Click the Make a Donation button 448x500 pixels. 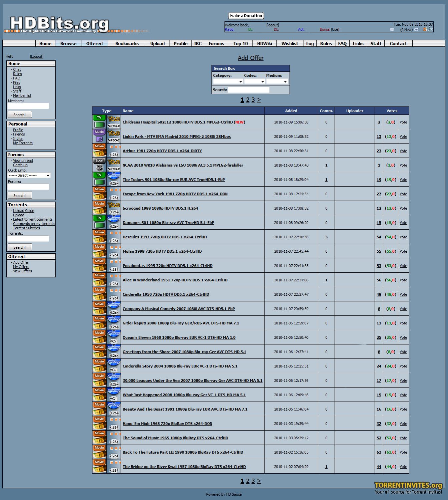[x=246, y=16]
